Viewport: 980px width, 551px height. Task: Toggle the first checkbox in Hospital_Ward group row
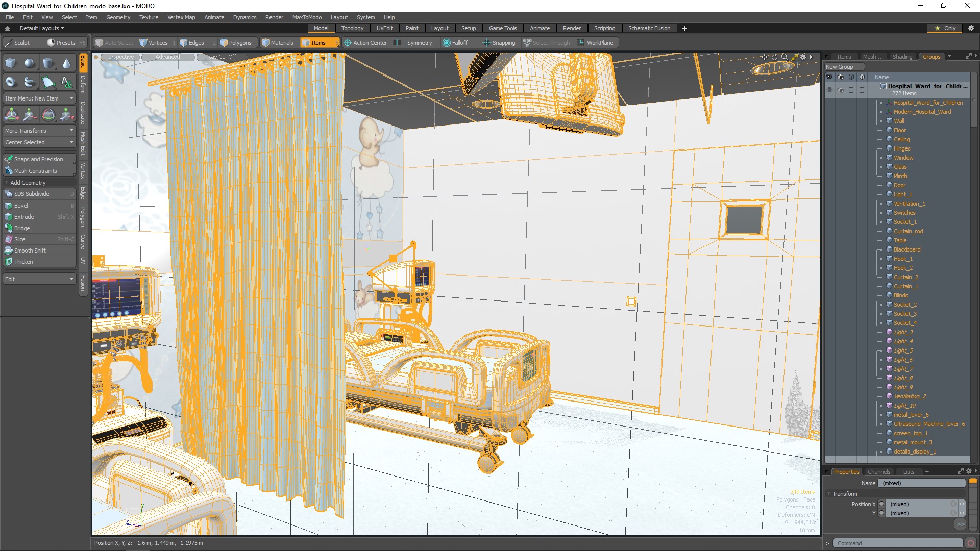tap(851, 90)
